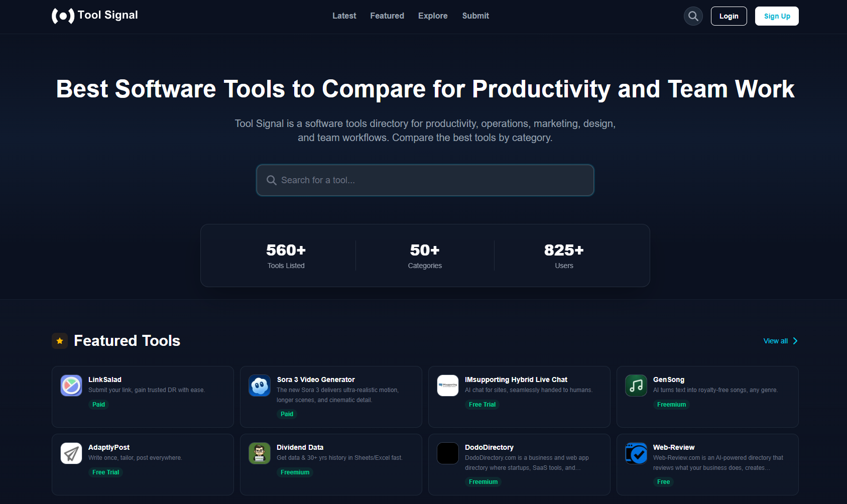Select the LinkSalad app icon
Image resolution: width=847 pixels, height=504 pixels.
[71, 386]
